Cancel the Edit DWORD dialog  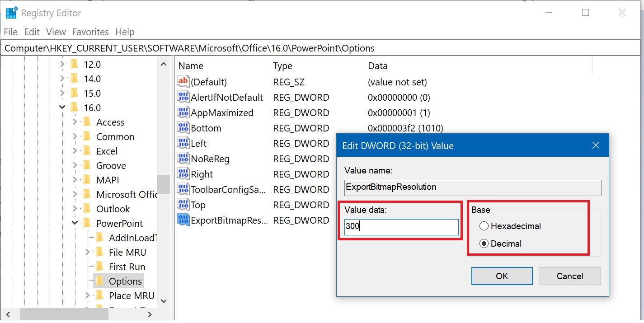click(x=569, y=276)
